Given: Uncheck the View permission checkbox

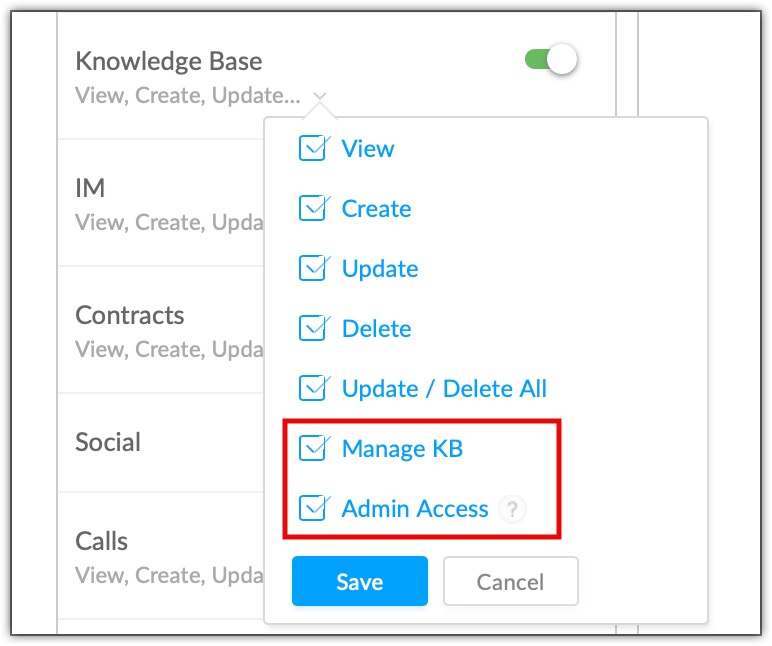Looking at the screenshot, I should point(313,148).
